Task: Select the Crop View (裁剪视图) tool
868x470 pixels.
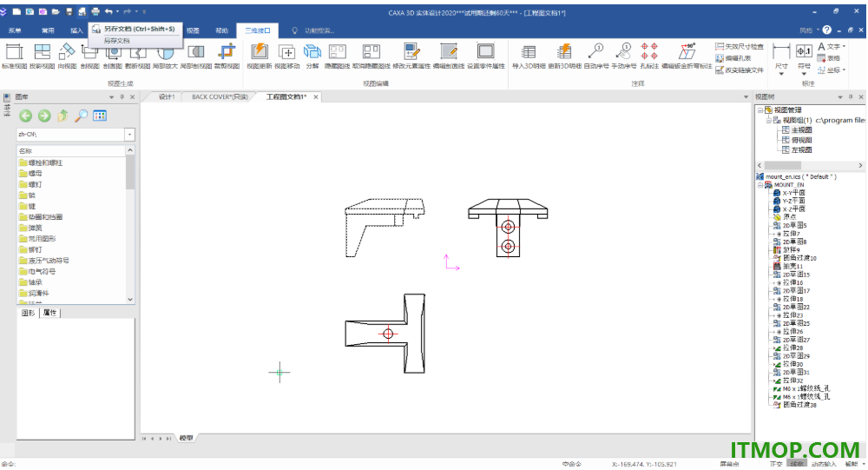Action: 227,56
